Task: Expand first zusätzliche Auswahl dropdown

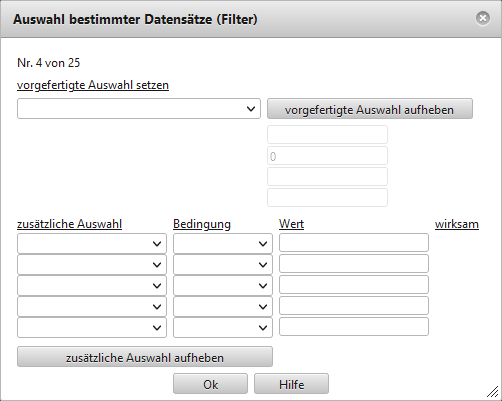Action: click(92, 244)
